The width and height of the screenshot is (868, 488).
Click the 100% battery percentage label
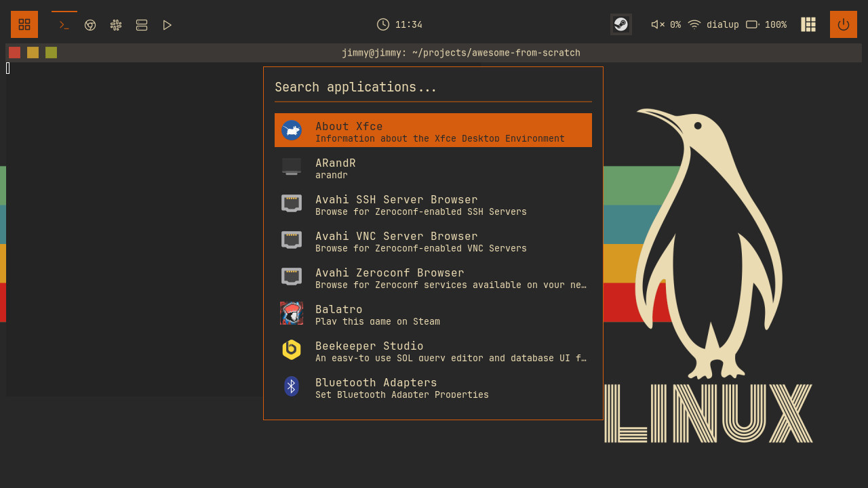(776, 24)
